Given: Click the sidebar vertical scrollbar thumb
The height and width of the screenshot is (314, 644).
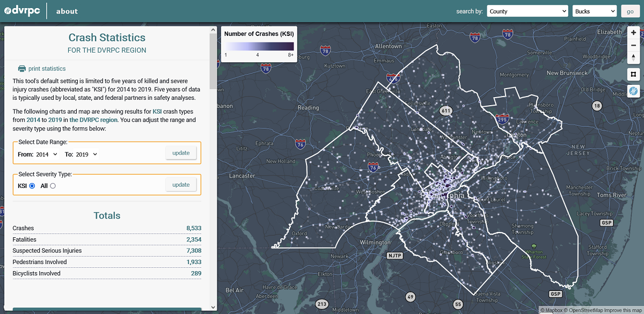Looking at the screenshot, I should [x=213, y=59].
